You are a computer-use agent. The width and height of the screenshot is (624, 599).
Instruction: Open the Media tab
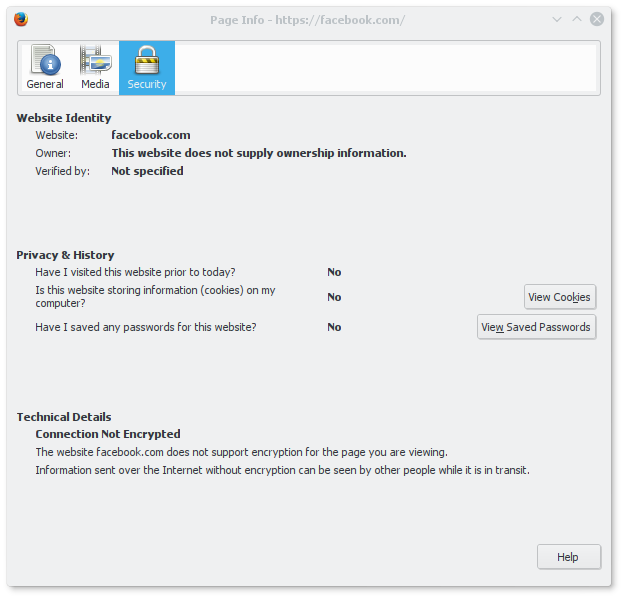(95, 68)
